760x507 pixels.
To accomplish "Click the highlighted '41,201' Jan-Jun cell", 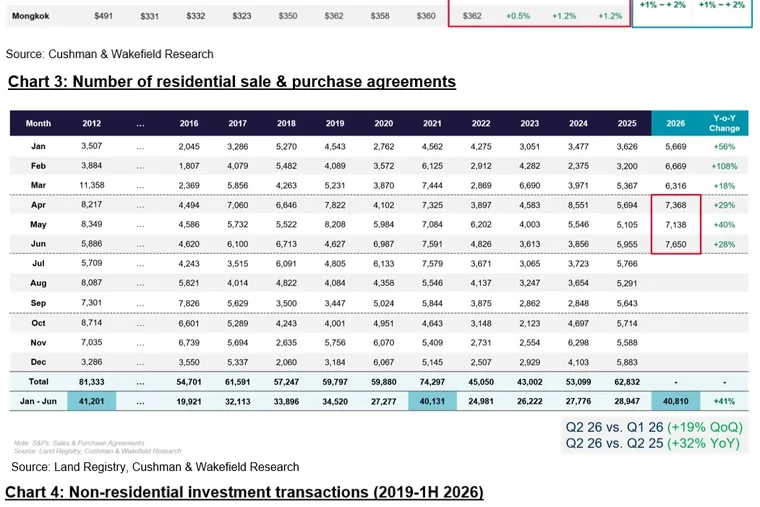I will point(92,401).
